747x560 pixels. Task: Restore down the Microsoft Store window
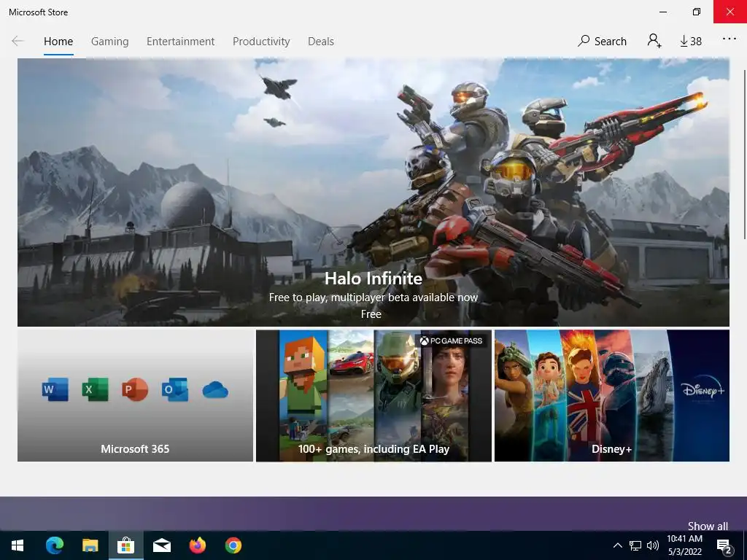point(697,12)
